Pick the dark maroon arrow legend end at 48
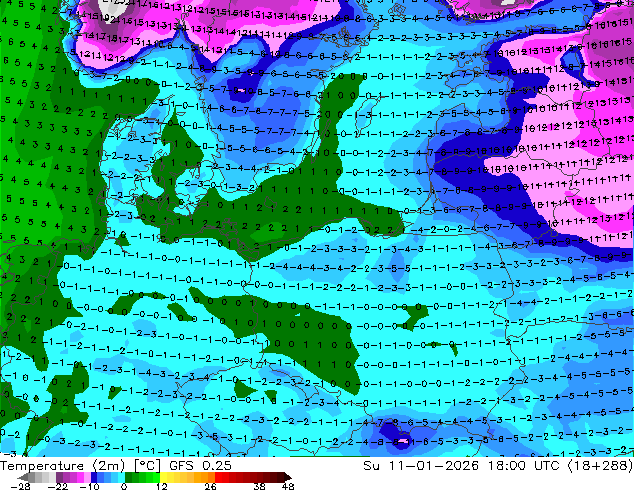The width and height of the screenshot is (634, 490). [x=288, y=477]
